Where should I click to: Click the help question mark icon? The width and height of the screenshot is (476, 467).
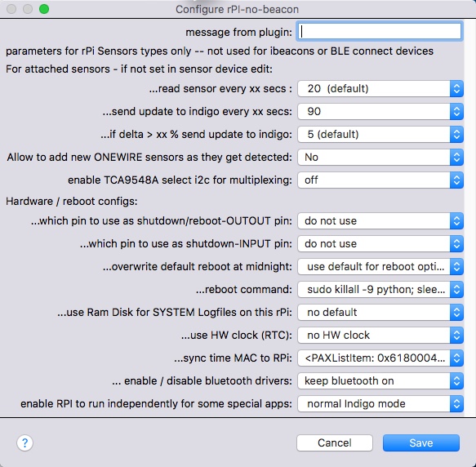(x=24, y=443)
